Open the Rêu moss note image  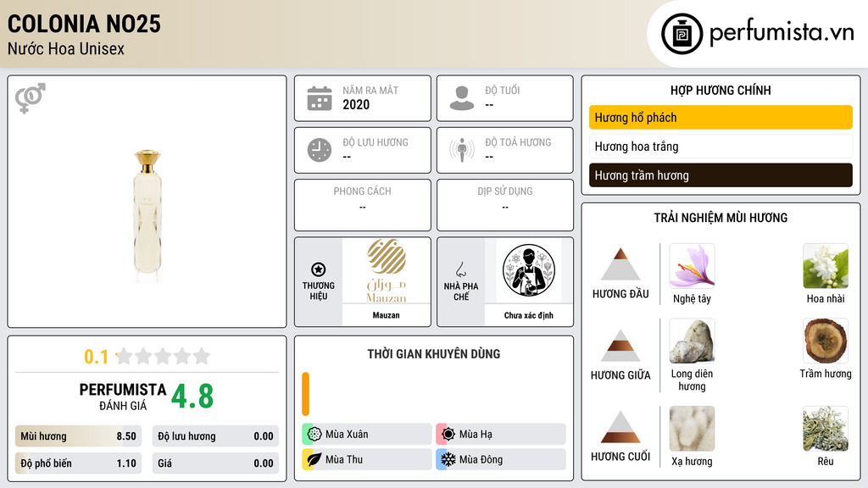pyautogui.click(x=826, y=429)
